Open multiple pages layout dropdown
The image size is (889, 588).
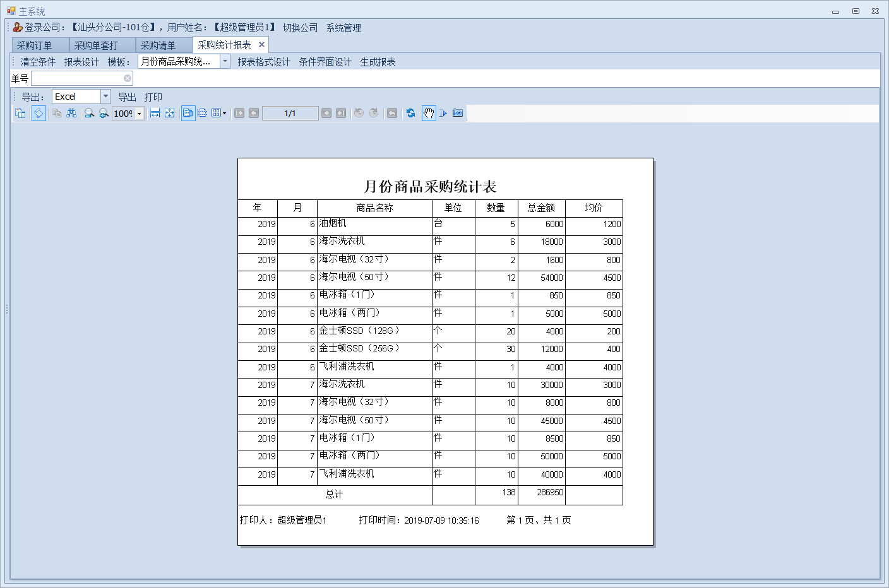coord(219,113)
